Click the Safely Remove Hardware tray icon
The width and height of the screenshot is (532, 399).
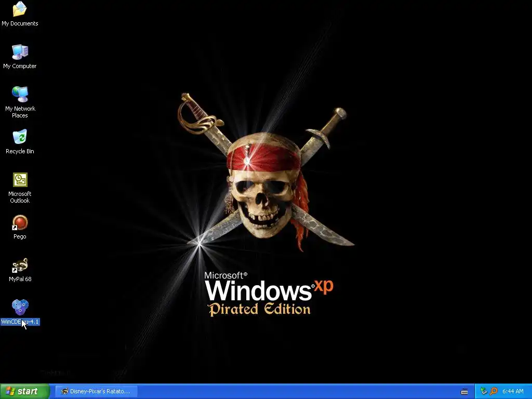pos(484,391)
